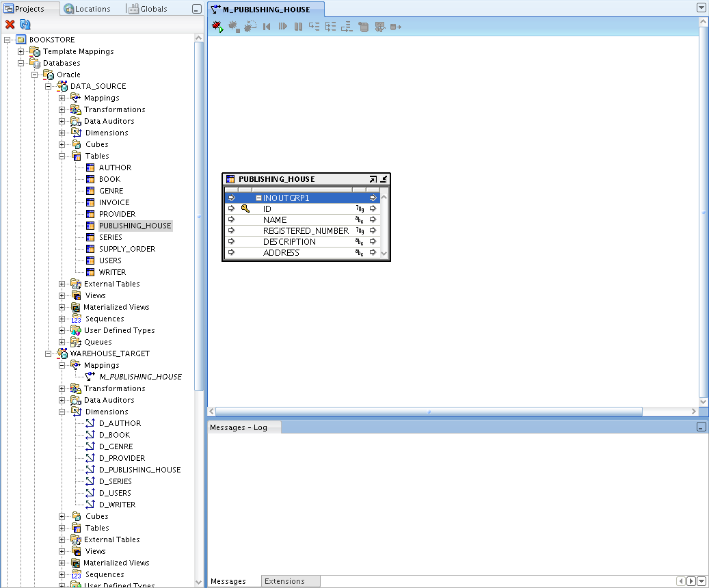Click the Projects tree vertical scrollbar
Image resolution: width=709 pixels, height=588 pixels.
coord(199,216)
